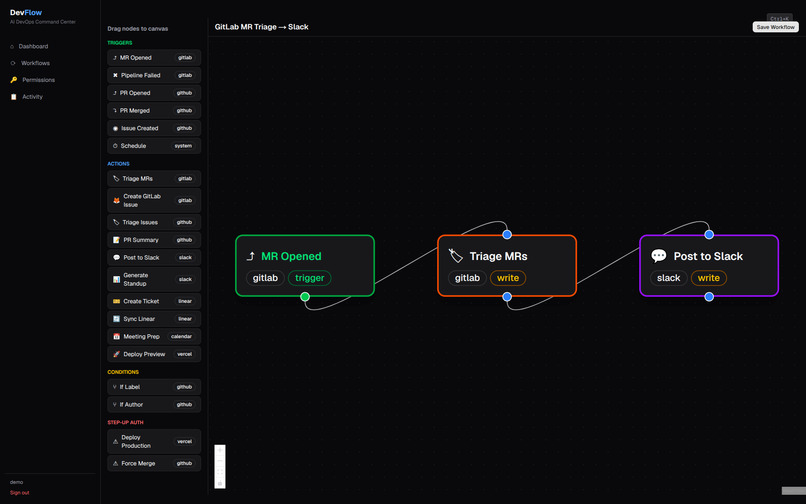Click the canvas fit view button
This screenshot has width=806, height=504.
220,472
